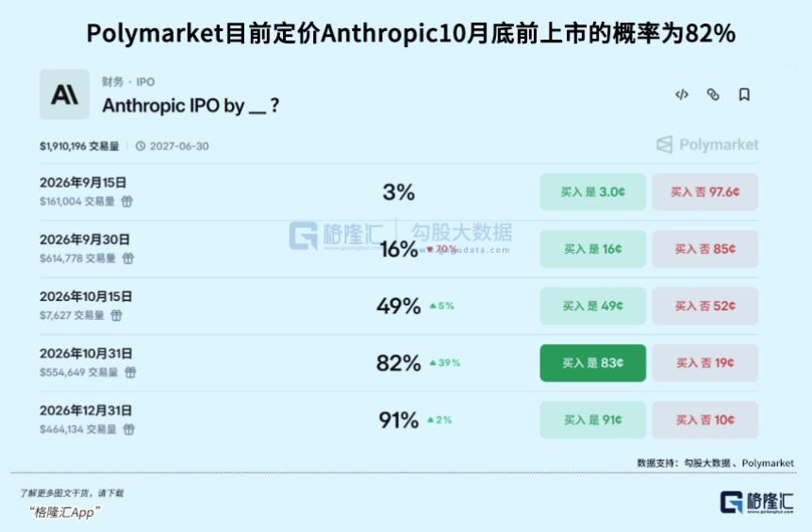Buy No at 97.6¢ for September 15

click(x=704, y=192)
